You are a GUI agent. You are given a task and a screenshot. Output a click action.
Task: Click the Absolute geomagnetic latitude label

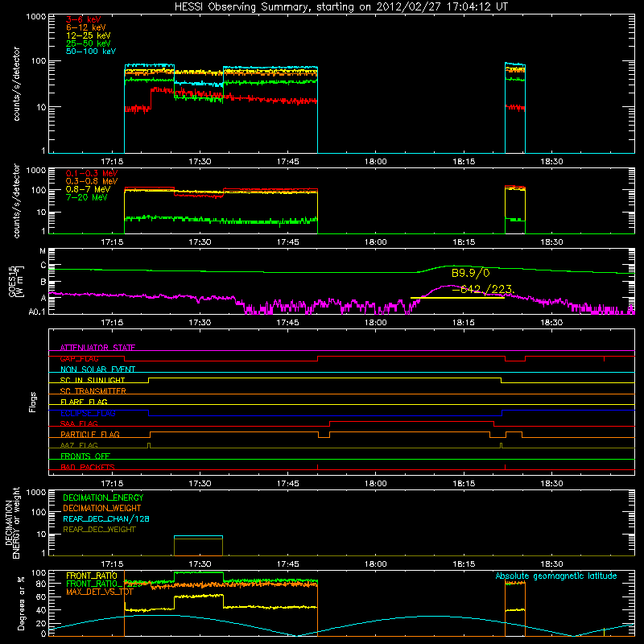pos(556,576)
